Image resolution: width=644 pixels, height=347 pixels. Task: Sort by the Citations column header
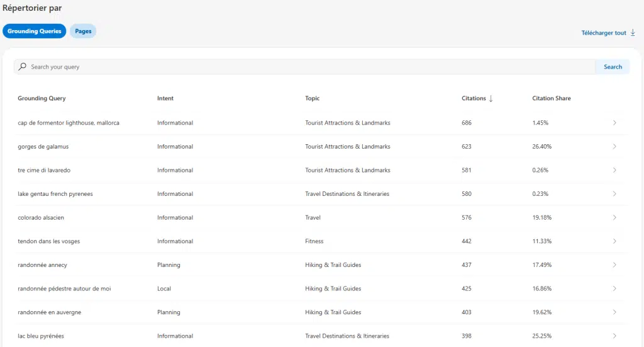point(474,98)
